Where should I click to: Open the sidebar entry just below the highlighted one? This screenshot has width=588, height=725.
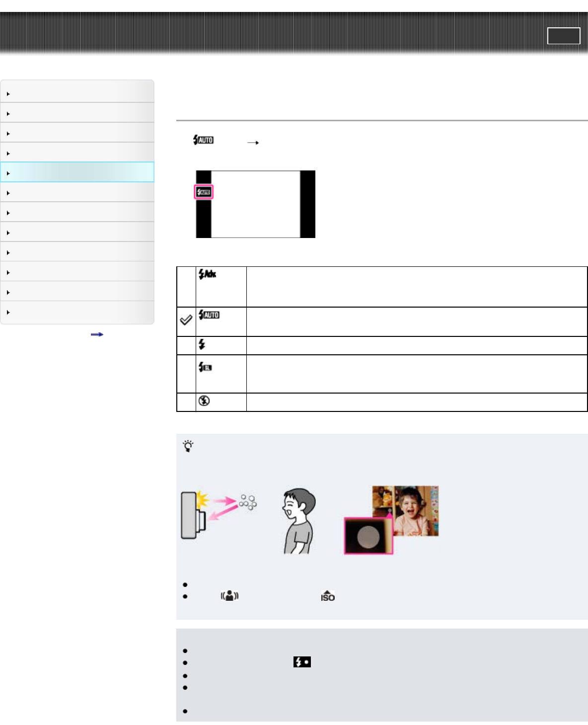click(x=77, y=192)
